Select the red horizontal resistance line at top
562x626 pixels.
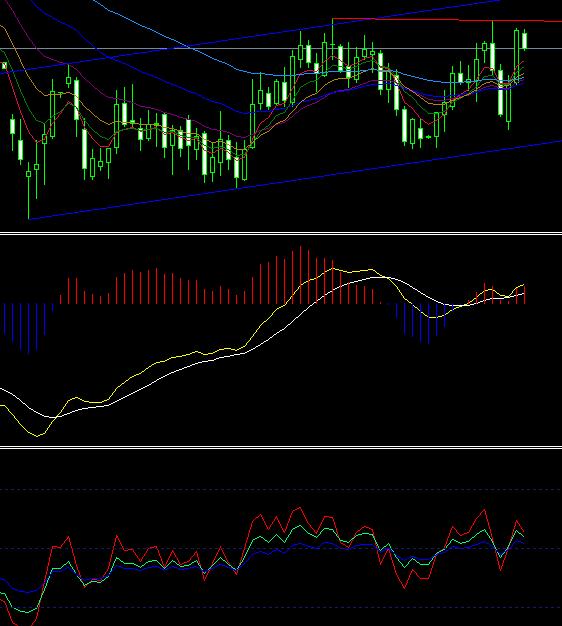click(447, 20)
